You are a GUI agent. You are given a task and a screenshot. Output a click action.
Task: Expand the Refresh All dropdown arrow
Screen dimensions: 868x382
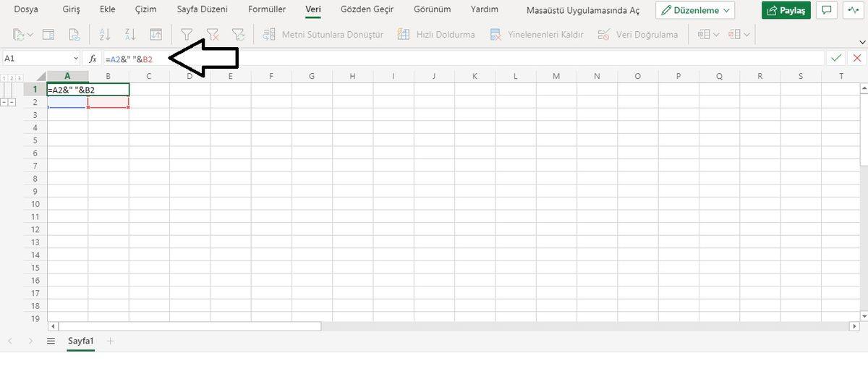pyautogui.click(x=30, y=34)
